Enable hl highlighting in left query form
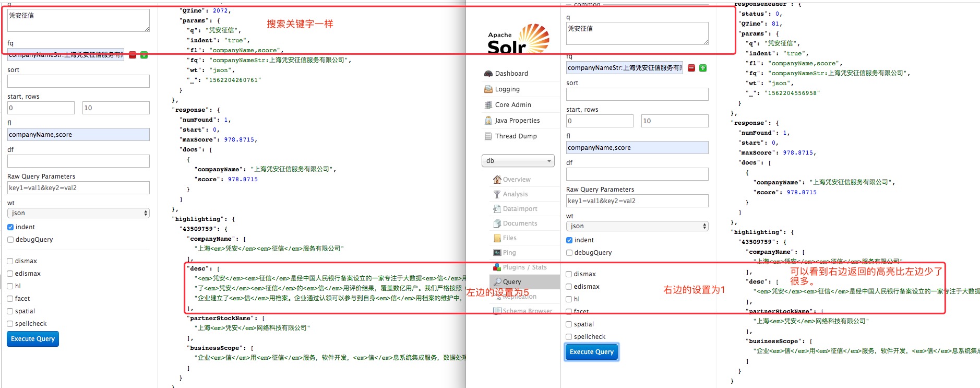The image size is (980, 388). pyautogui.click(x=10, y=286)
